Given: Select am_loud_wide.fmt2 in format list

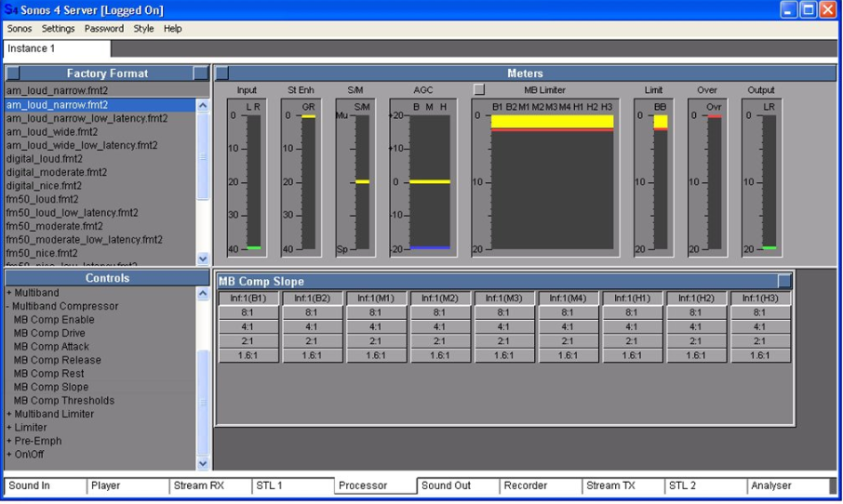Looking at the screenshot, I should pyautogui.click(x=52, y=132).
